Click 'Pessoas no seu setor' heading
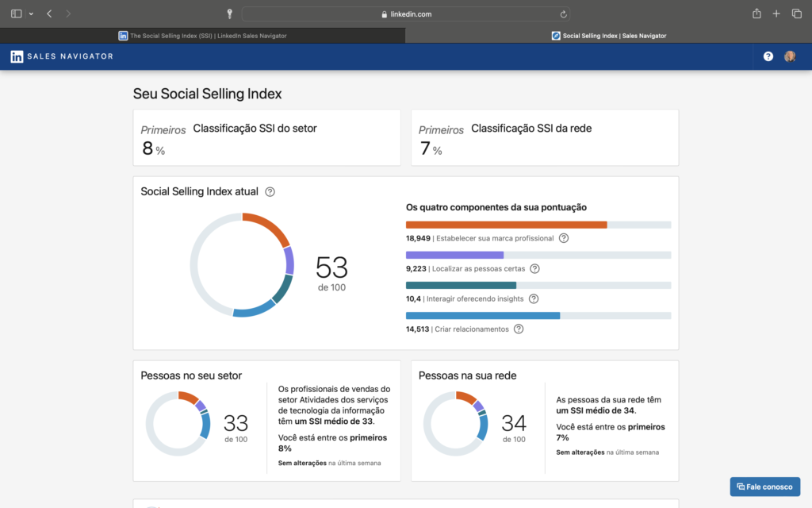Viewport: 812px width, 508px height. [x=191, y=375]
